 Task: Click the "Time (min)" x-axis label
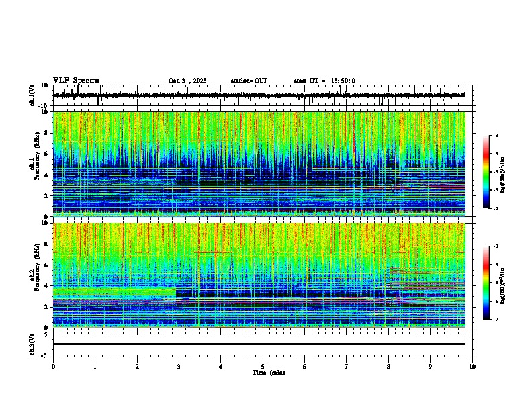269,373
